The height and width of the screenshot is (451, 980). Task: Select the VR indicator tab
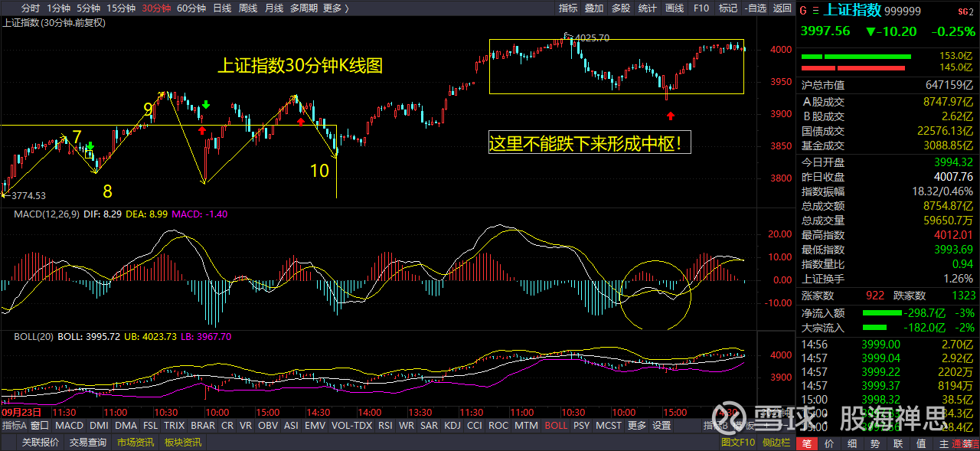[x=246, y=426]
